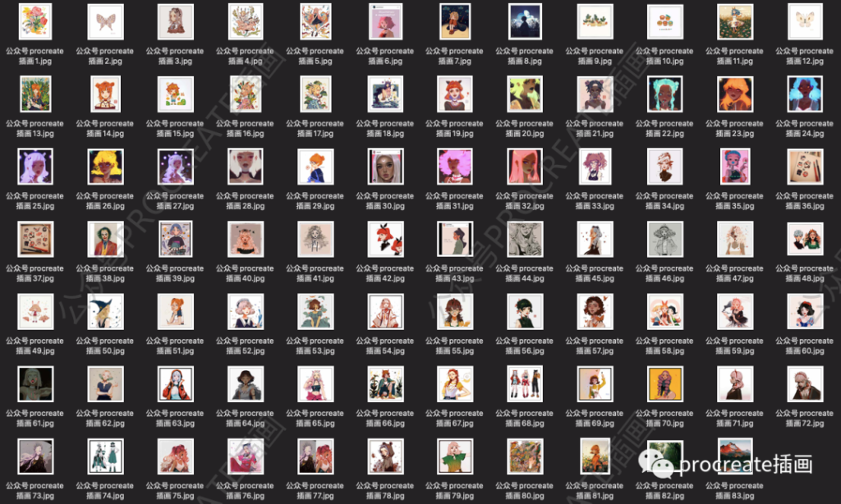This screenshot has height=504, width=841.
Task: Open the 插画 83.jpg mountain landscape
Action: (x=735, y=456)
